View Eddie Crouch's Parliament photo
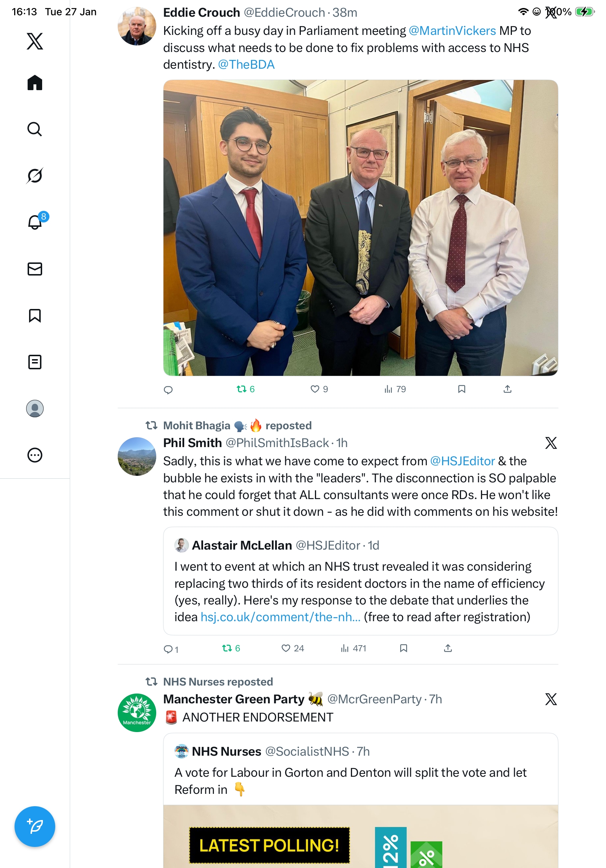The height and width of the screenshot is (868, 606). [360, 228]
